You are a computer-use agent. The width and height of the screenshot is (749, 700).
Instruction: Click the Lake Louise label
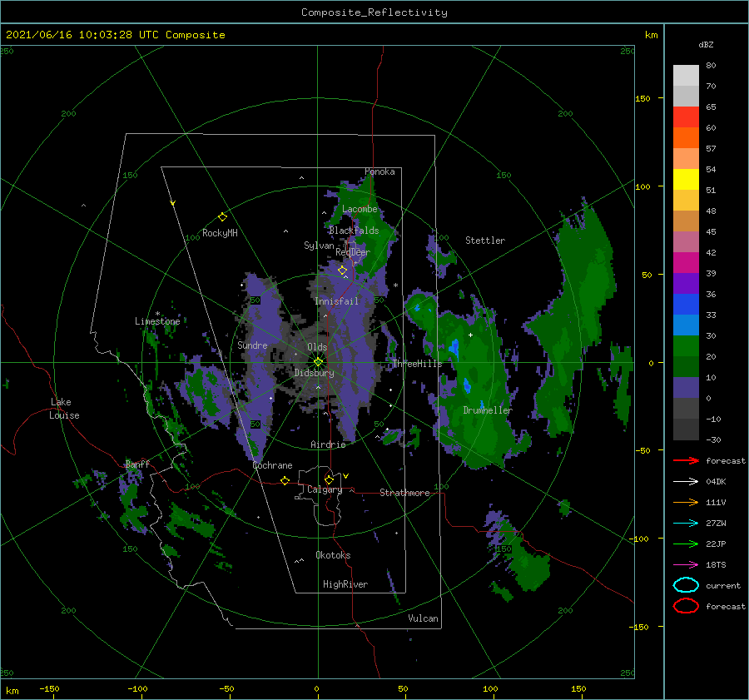64,409
